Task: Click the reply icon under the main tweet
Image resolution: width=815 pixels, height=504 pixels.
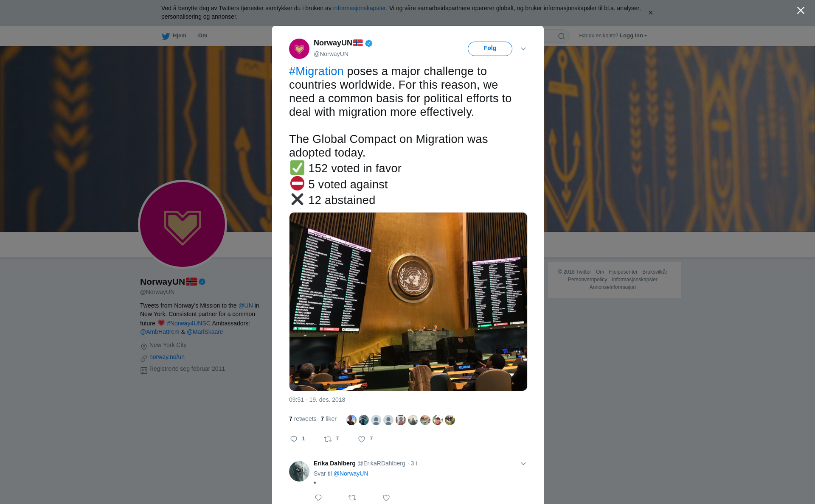Action: [x=294, y=439]
